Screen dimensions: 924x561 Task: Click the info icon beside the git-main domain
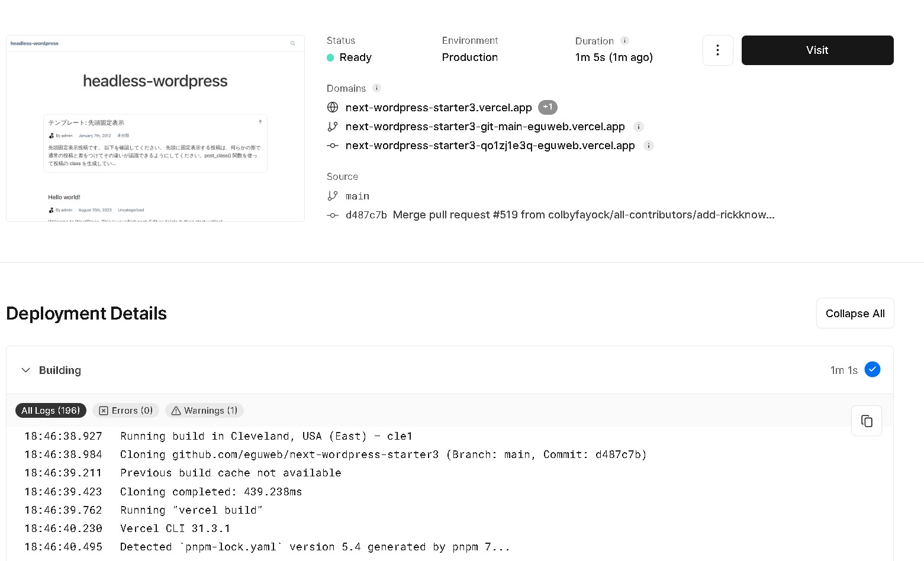638,126
